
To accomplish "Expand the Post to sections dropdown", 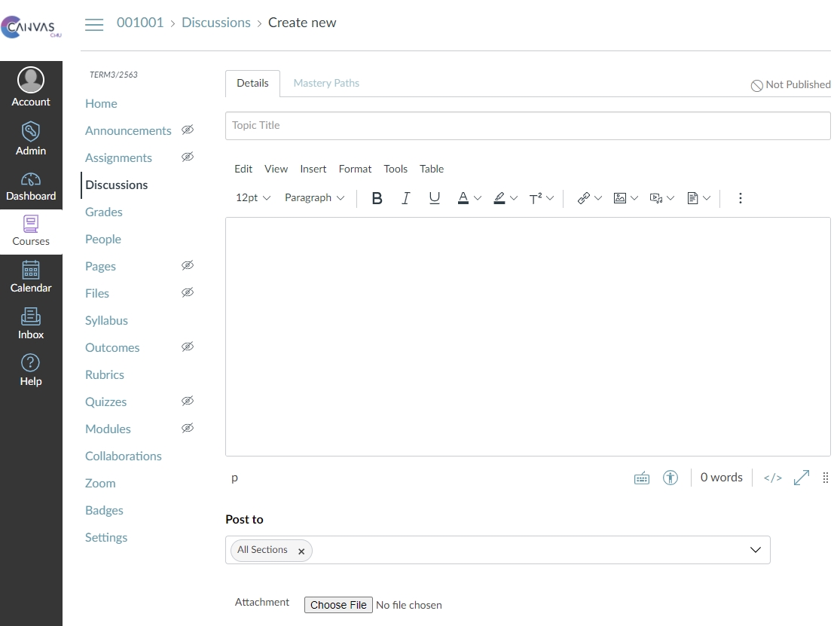I will 756,550.
